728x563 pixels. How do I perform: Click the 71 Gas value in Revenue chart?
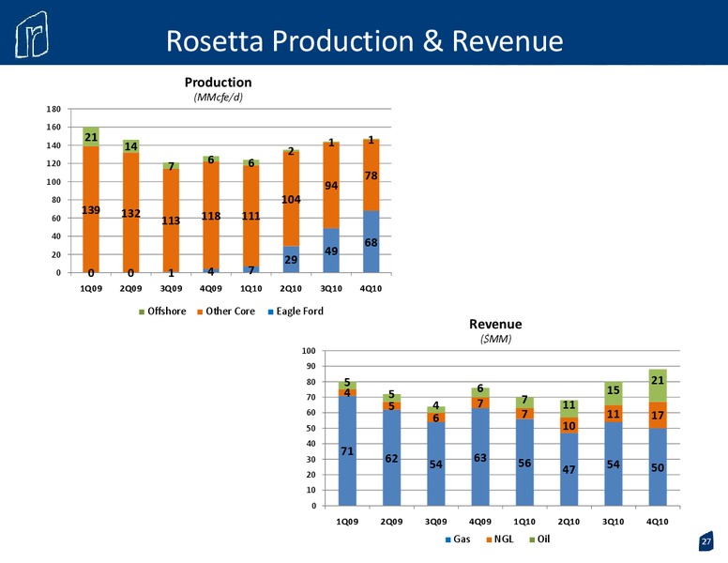point(347,451)
